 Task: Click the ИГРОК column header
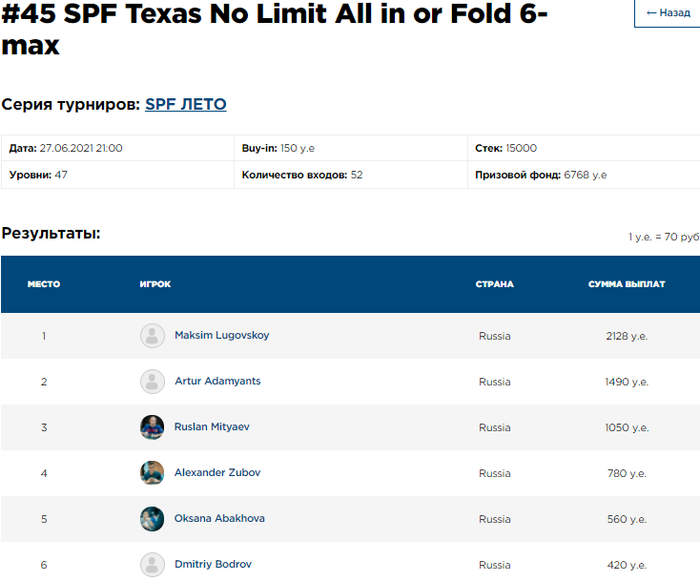pyautogui.click(x=155, y=284)
